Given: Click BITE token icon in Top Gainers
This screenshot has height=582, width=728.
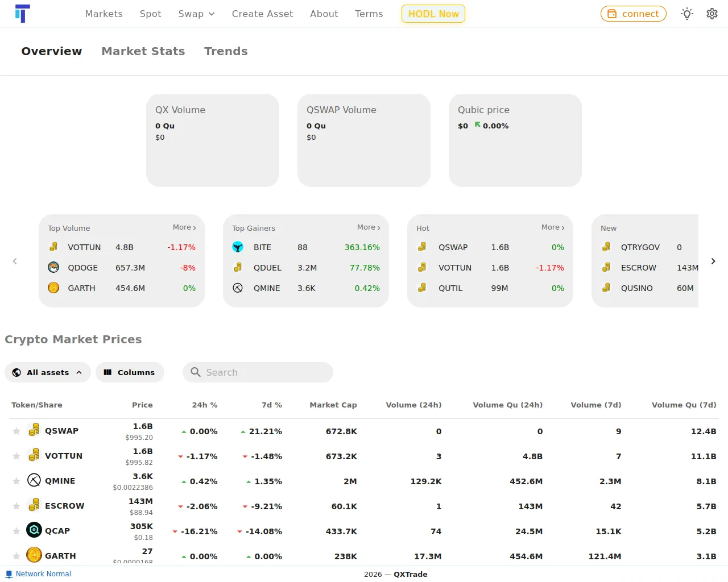Looking at the screenshot, I should point(238,247).
